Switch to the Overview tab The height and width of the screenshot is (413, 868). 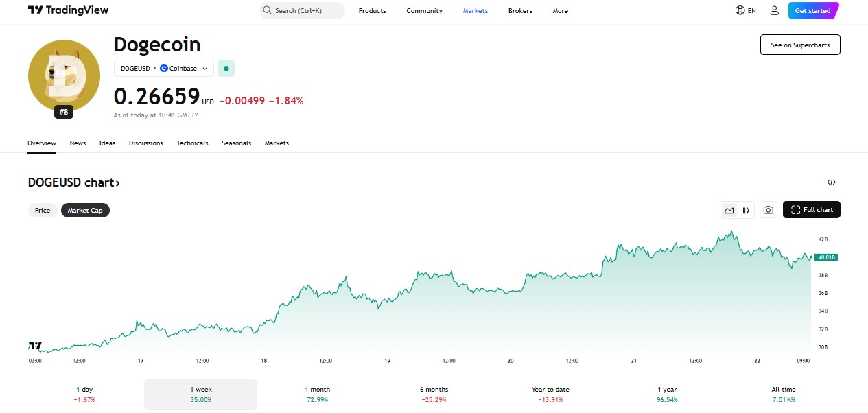(x=42, y=143)
